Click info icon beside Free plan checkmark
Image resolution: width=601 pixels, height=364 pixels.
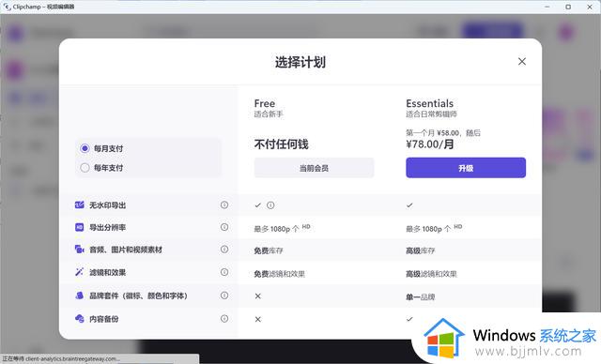270,205
